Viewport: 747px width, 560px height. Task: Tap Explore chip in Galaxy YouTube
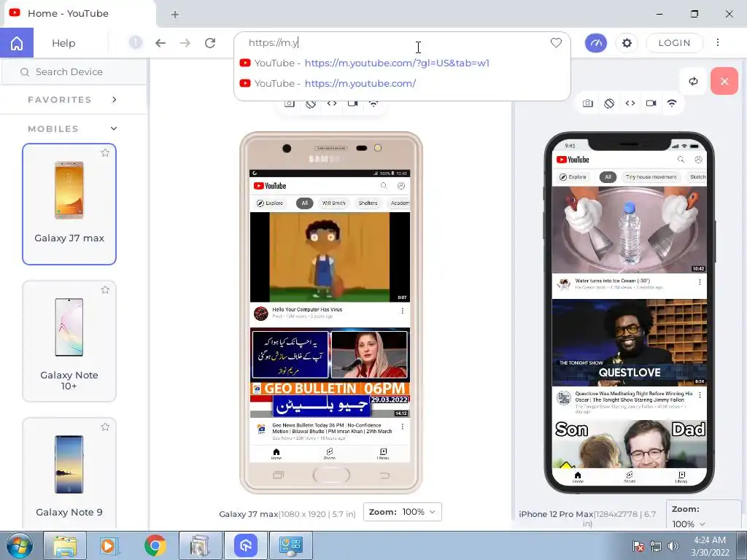270,203
